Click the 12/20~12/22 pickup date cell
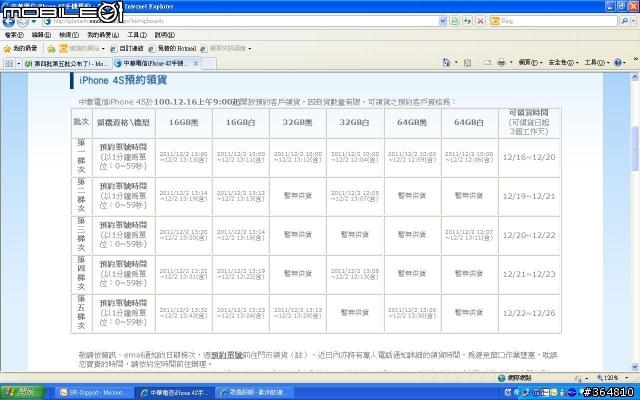 pyautogui.click(x=529, y=236)
